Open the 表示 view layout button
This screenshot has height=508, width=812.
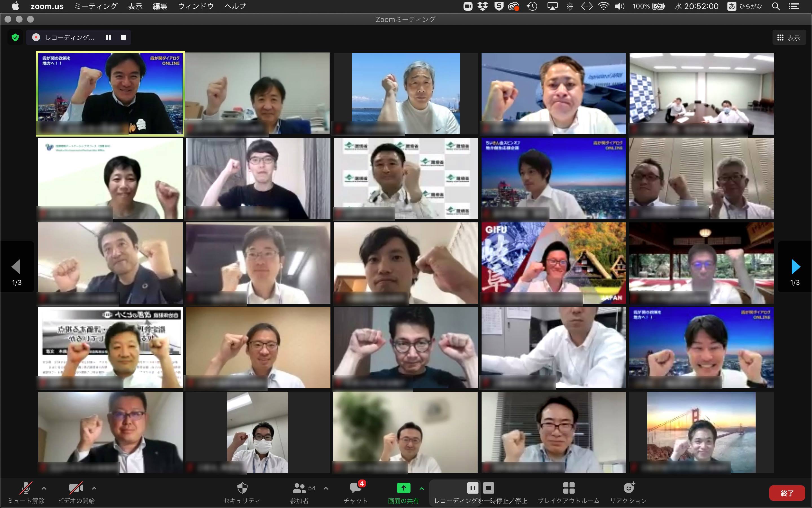tap(789, 38)
